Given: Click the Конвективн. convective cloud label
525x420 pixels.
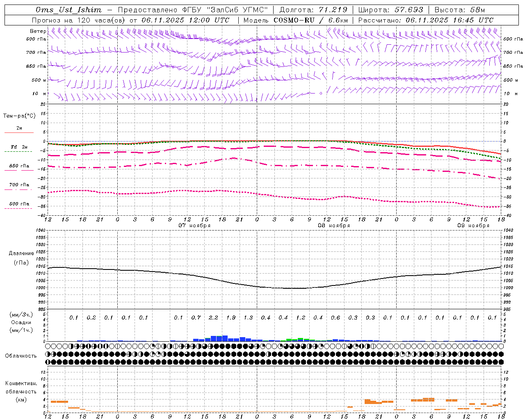Looking at the screenshot, I should tap(21, 383).
